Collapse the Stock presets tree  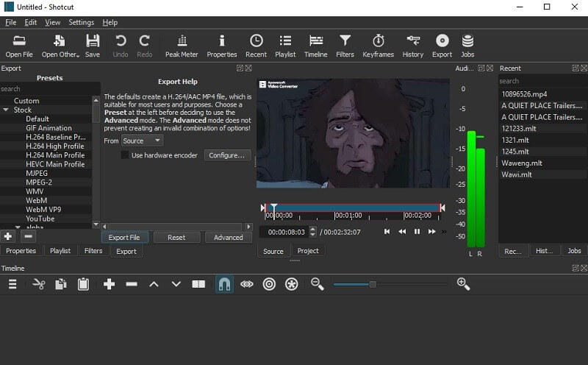(7, 110)
